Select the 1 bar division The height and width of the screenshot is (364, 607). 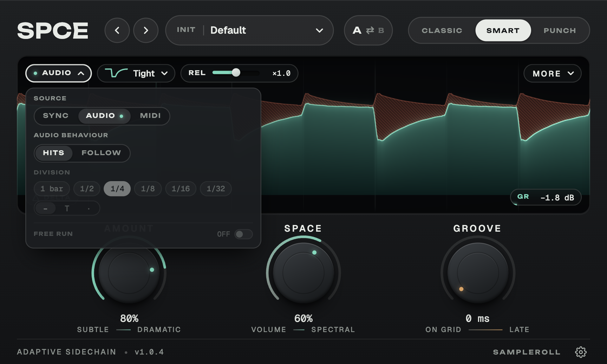click(x=52, y=189)
